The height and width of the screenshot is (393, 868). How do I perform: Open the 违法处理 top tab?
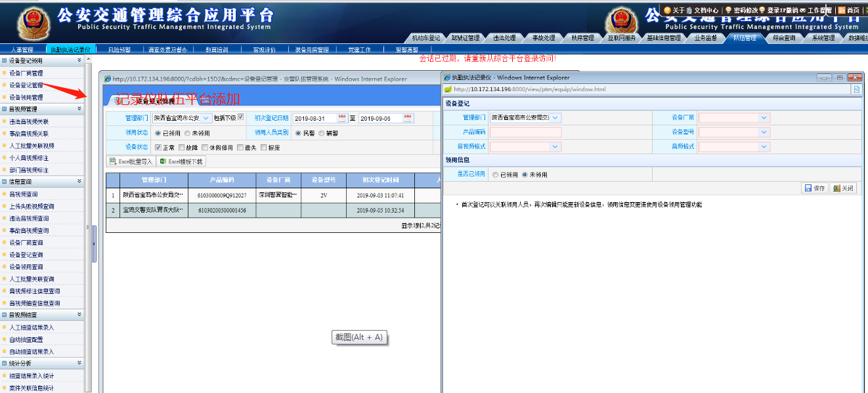(x=504, y=38)
